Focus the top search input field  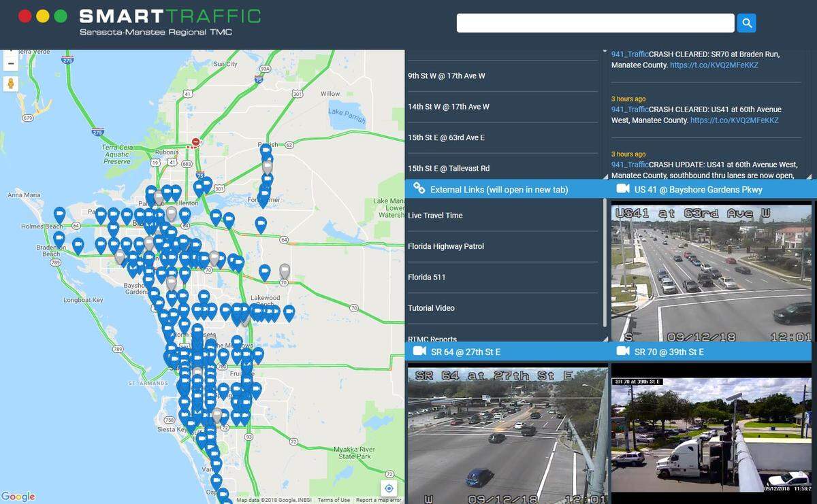coord(596,23)
